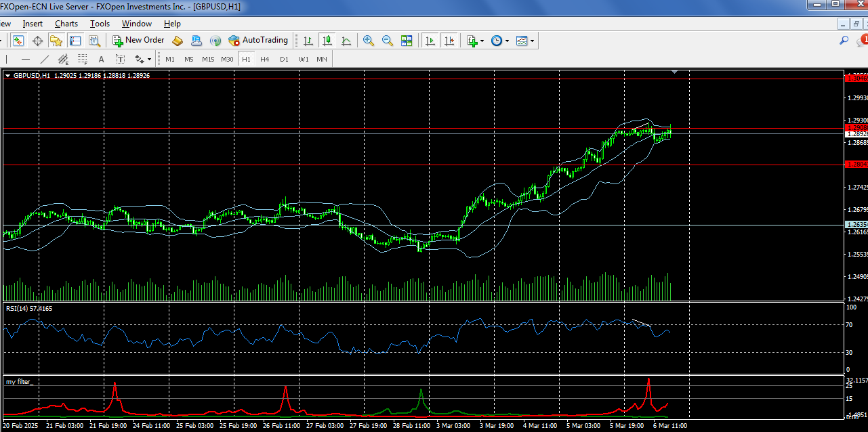This screenshot has height=432, width=868.
Task: Select the vertical line drawing tool
Action: pyautogui.click(x=7, y=60)
